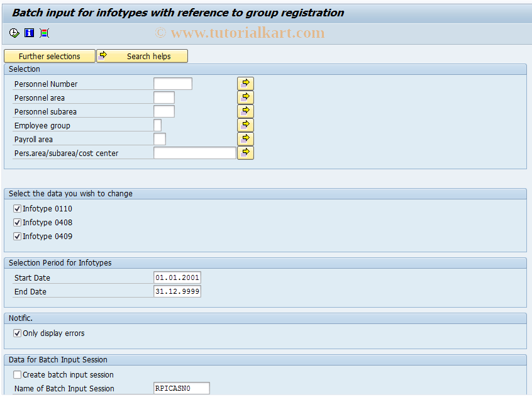Click the Name of Batch Input Session field

(181, 388)
